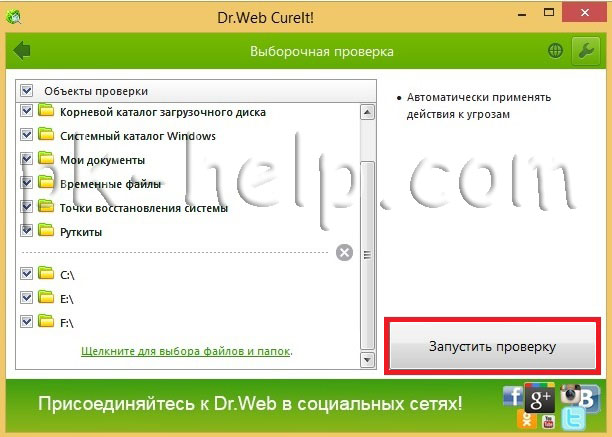This screenshot has width=612, height=437.
Task: Click the folder icon for Корневой каталог загрузочного диска
Action: pyautogui.click(x=46, y=110)
